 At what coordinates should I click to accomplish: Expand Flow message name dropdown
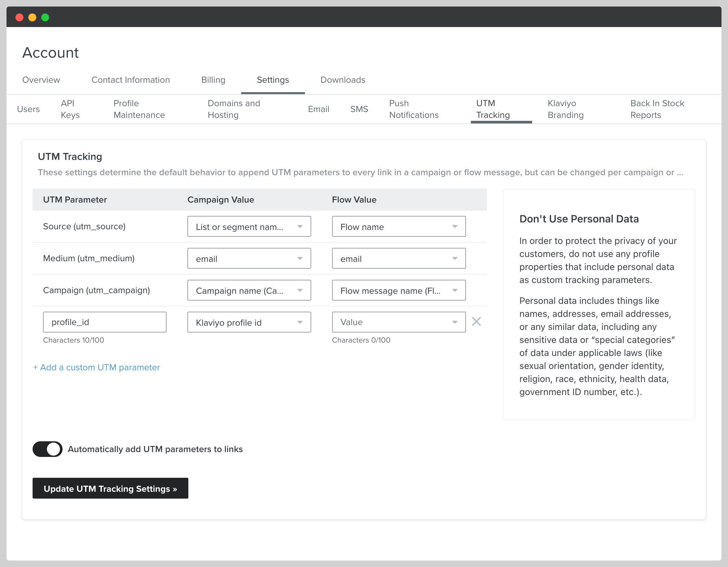pyautogui.click(x=398, y=291)
